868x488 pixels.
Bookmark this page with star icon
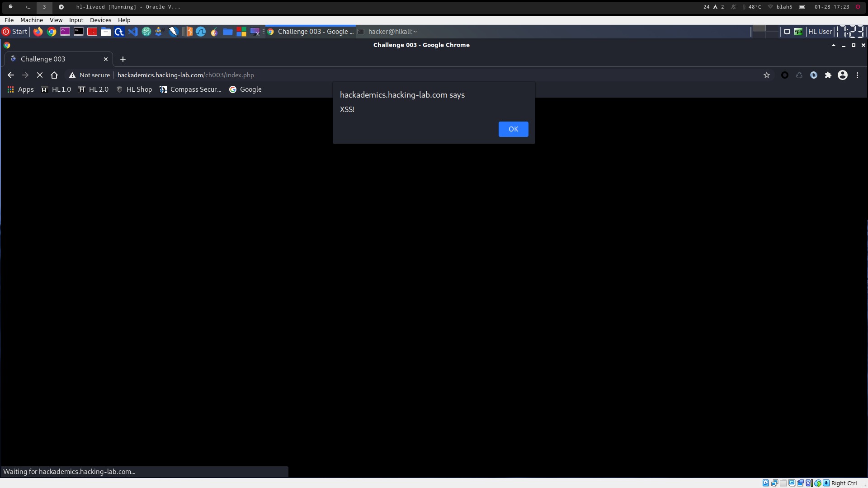tap(767, 75)
